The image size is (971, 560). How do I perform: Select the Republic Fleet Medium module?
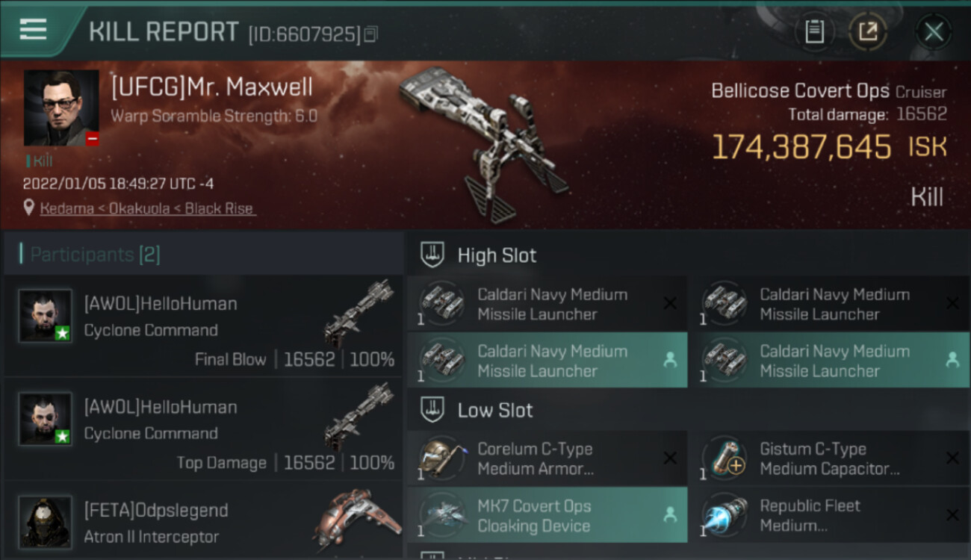(x=830, y=515)
